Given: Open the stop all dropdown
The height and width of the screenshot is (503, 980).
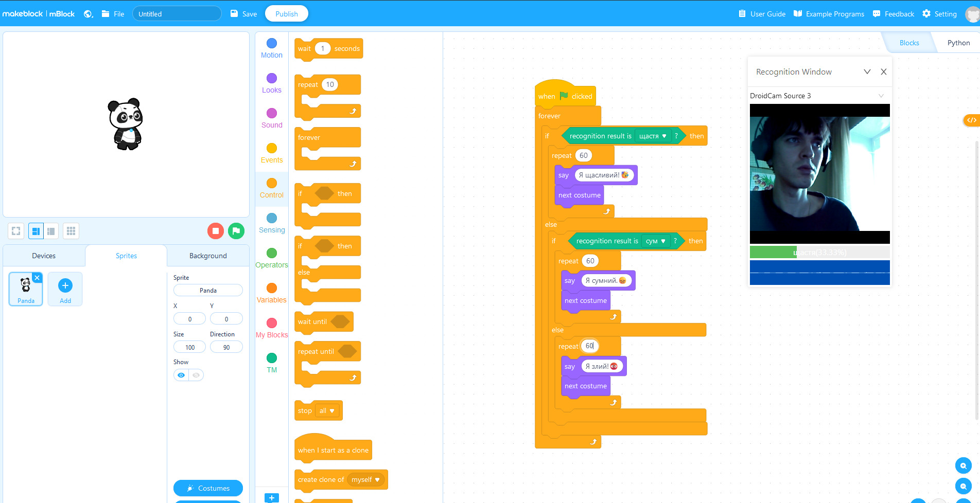Looking at the screenshot, I should (327, 411).
